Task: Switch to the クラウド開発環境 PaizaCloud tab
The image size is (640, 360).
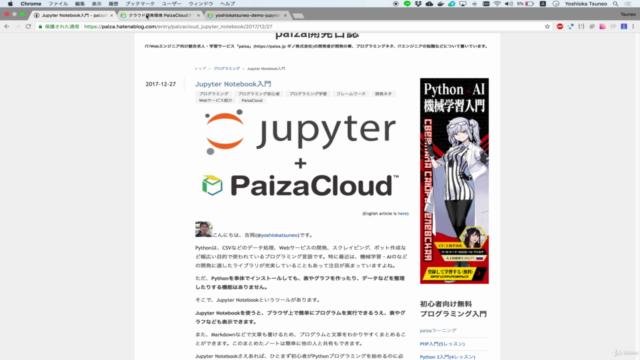Action: pos(160,16)
